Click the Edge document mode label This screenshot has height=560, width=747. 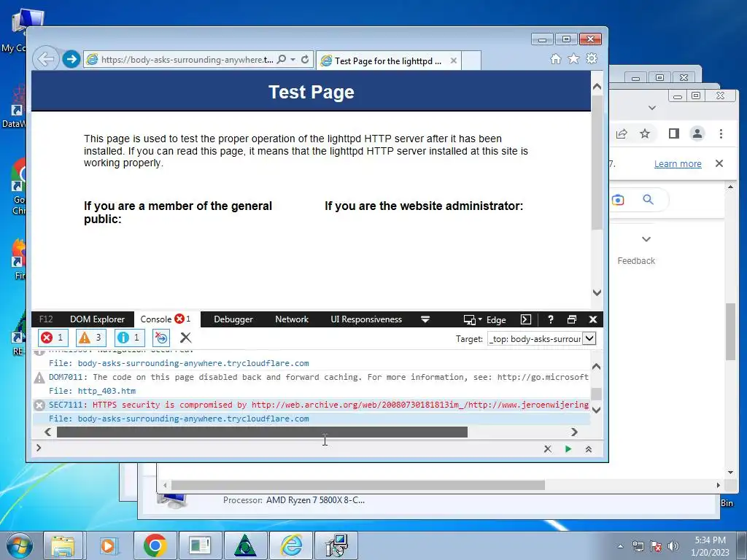tap(496, 320)
